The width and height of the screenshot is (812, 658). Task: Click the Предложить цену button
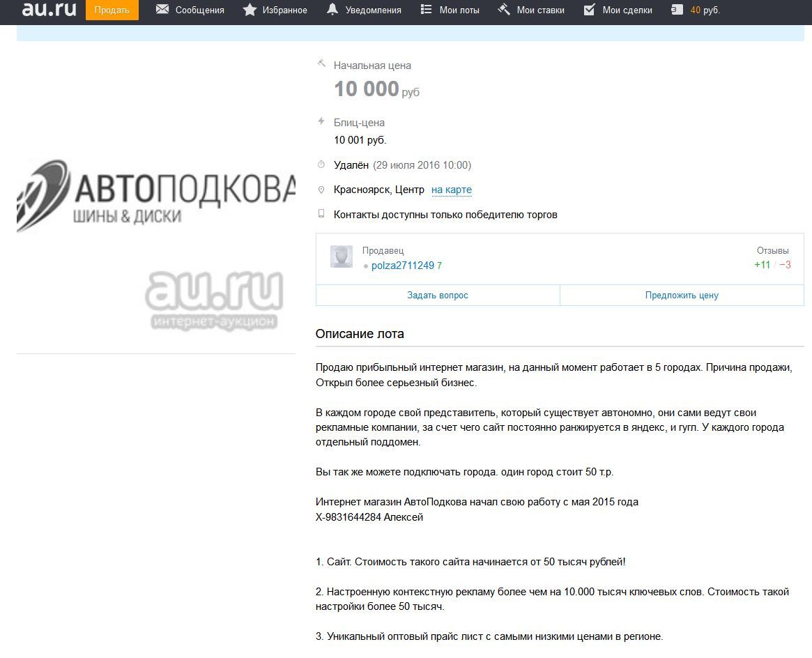pos(682,295)
